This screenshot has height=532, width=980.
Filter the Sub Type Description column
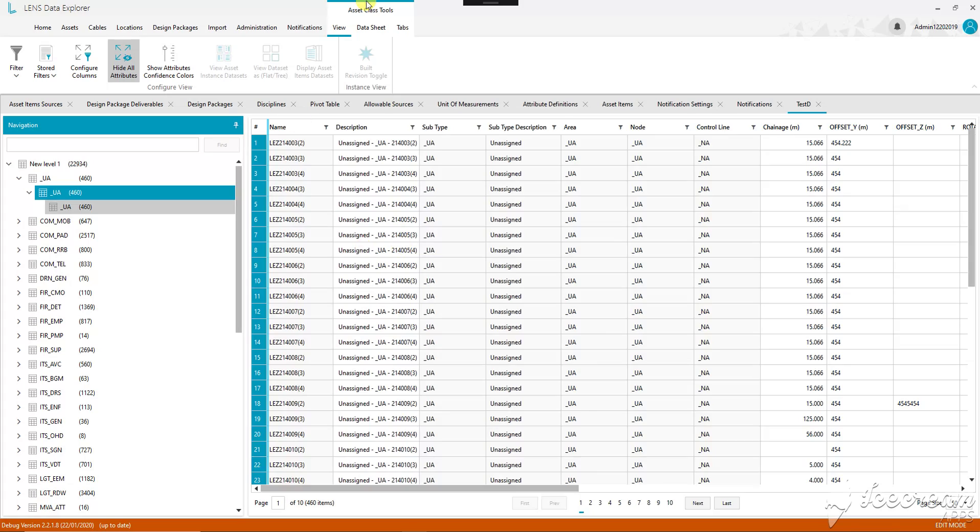point(554,127)
